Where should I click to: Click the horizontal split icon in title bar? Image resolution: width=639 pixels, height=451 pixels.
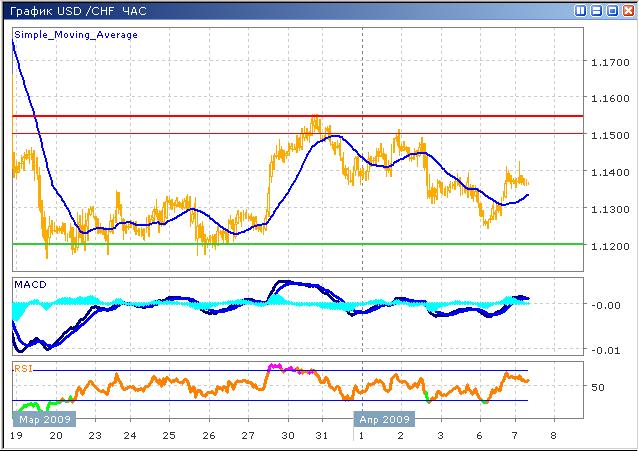597,10
